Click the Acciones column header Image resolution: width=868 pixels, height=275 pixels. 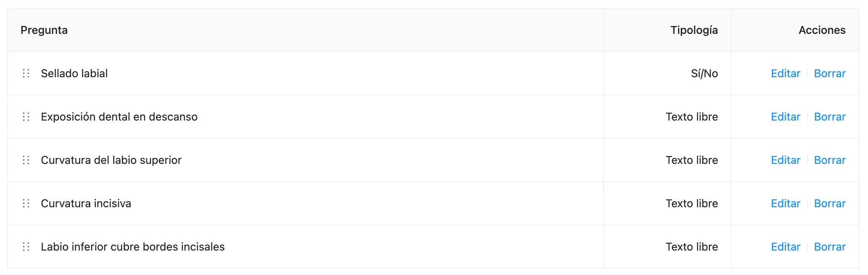(822, 30)
